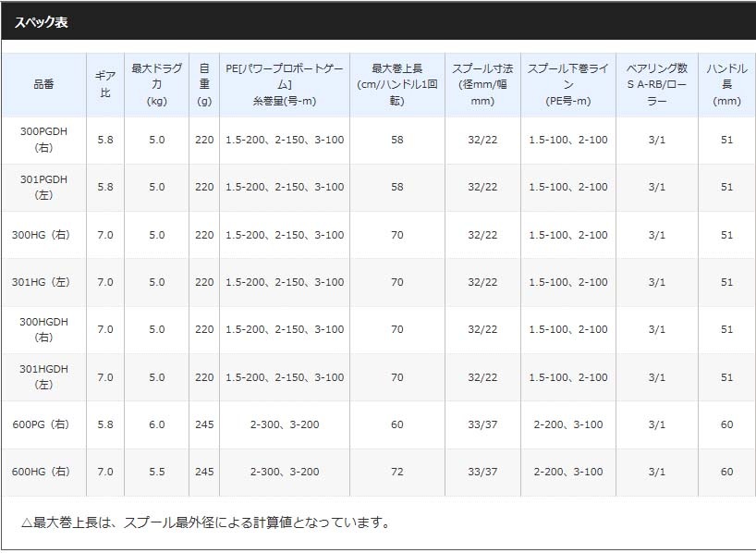Screen dimensions: 756x553
Task: Select the 300HGDH (右) model cell
Action: click(43, 329)
